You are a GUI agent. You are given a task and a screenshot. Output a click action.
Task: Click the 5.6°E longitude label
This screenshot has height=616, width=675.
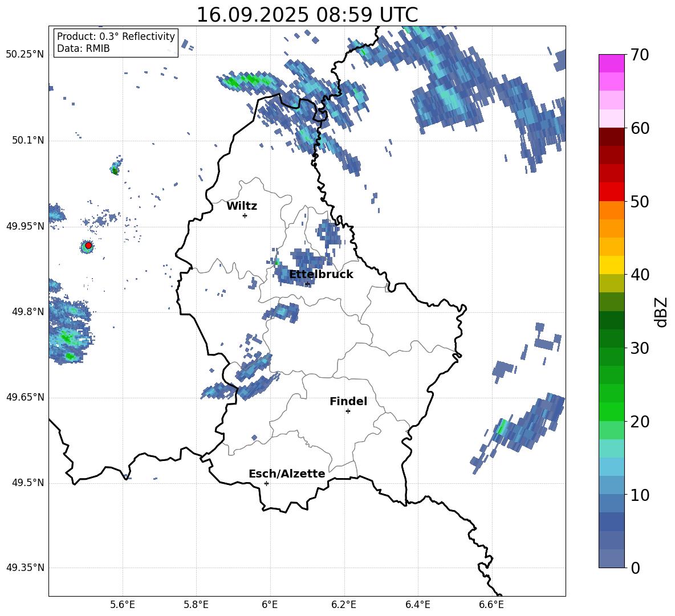click(122, 605)
